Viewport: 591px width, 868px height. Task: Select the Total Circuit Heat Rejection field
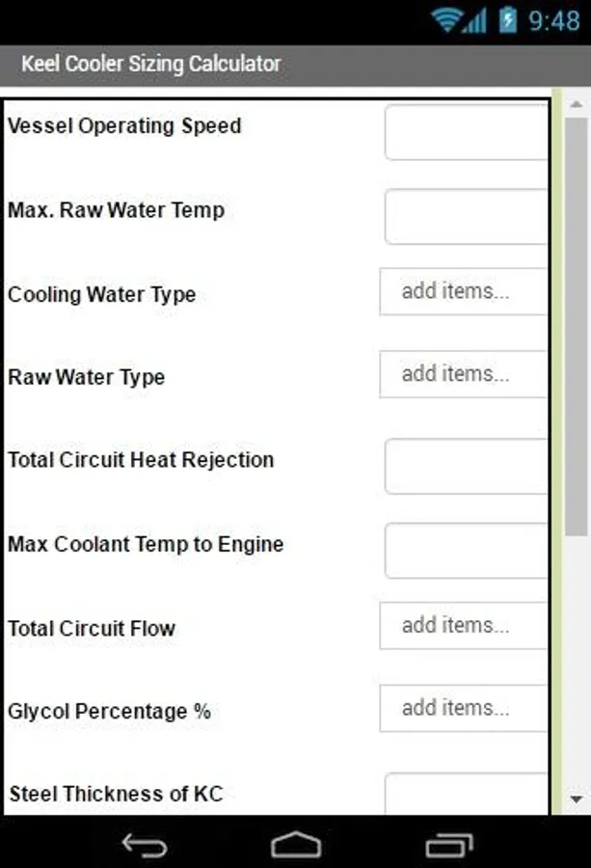[x=467, y=466]
